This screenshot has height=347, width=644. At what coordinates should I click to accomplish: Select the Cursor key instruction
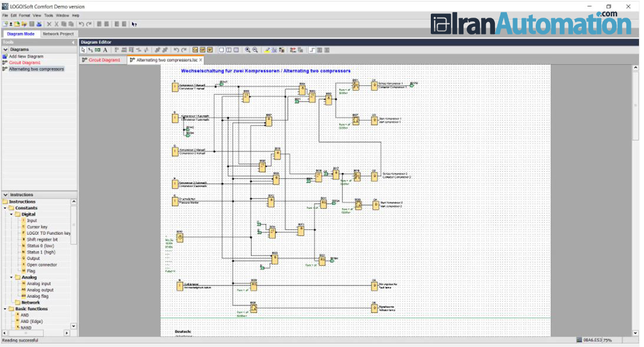37,227
